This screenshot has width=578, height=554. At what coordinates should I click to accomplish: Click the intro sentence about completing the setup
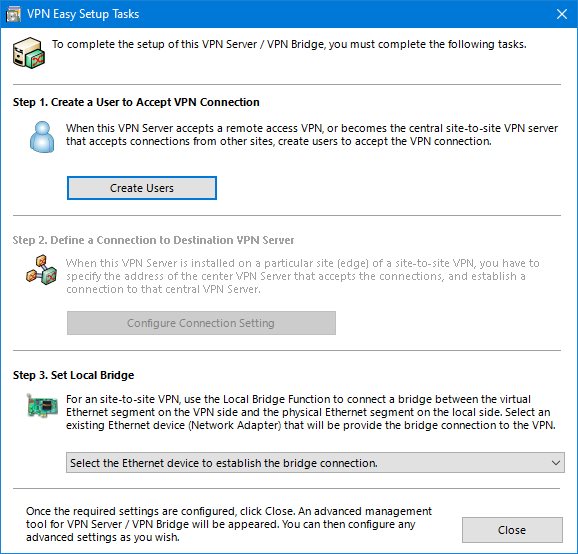coord(289,44)
